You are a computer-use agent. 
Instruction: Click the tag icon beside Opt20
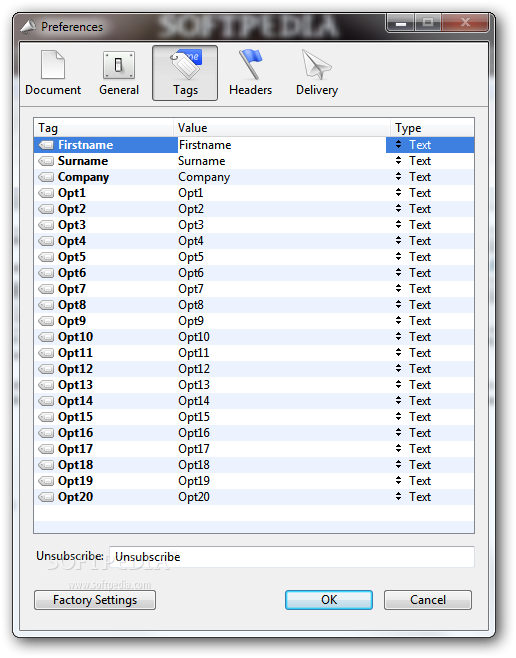tap(46, 497)
